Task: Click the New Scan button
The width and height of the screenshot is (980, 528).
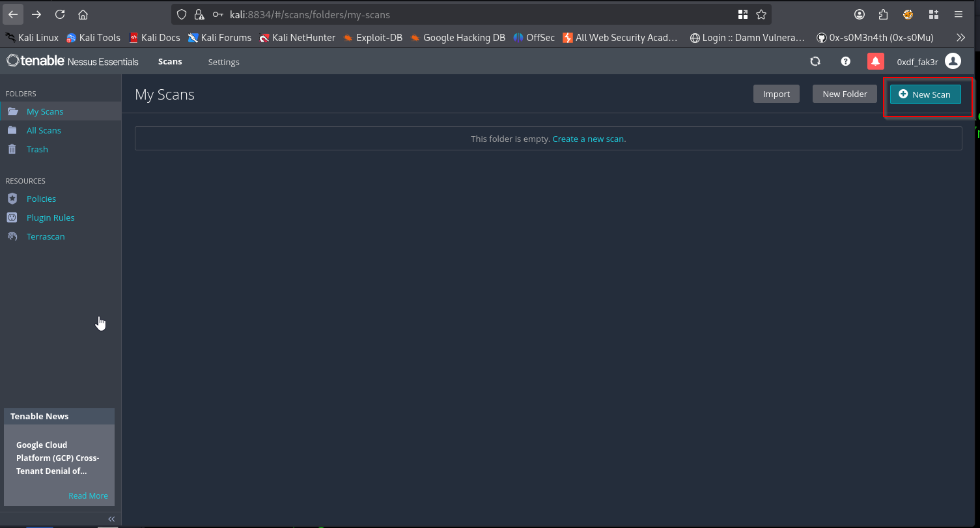Action: coord(925,94)
